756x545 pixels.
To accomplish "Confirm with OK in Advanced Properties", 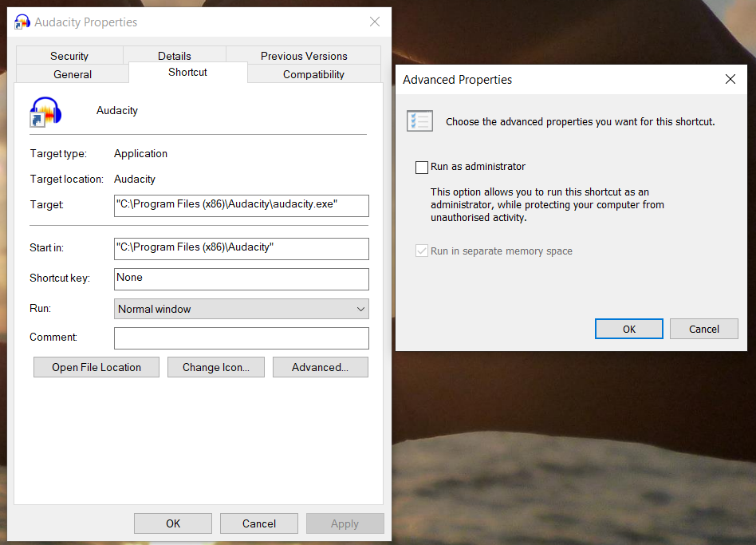I will [628, 329].
